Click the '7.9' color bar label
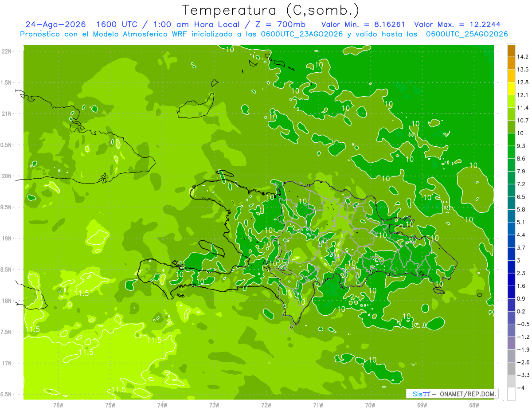 pos(521,172)
